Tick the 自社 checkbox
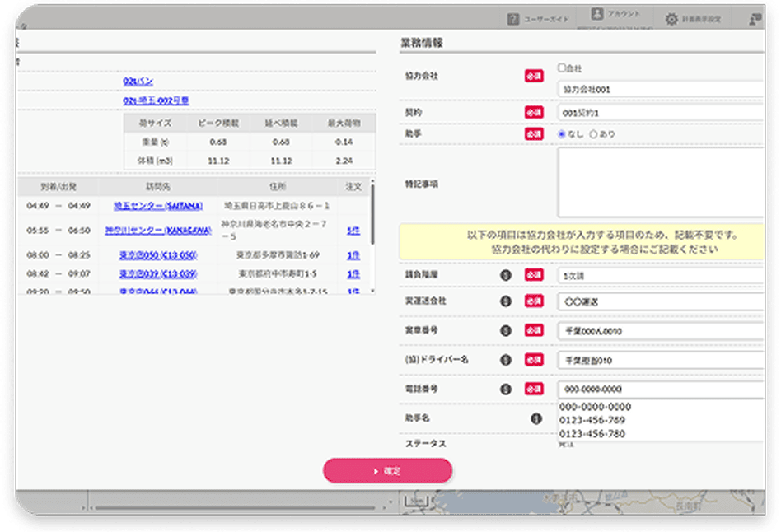 [x=562, y=68]
